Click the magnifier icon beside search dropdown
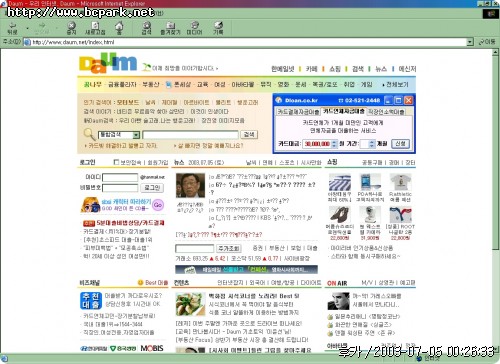The image size is (500, 364). 89,134
